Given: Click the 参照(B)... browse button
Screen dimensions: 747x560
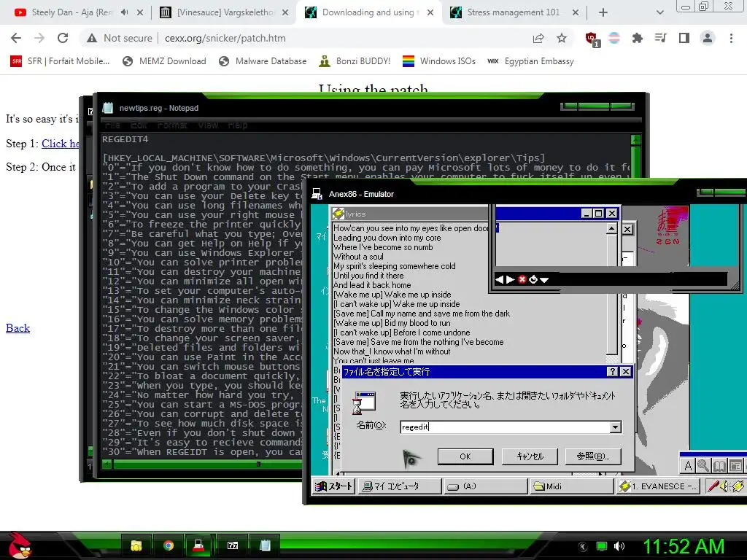Looking at the screenshot, I should pos(593,456).
